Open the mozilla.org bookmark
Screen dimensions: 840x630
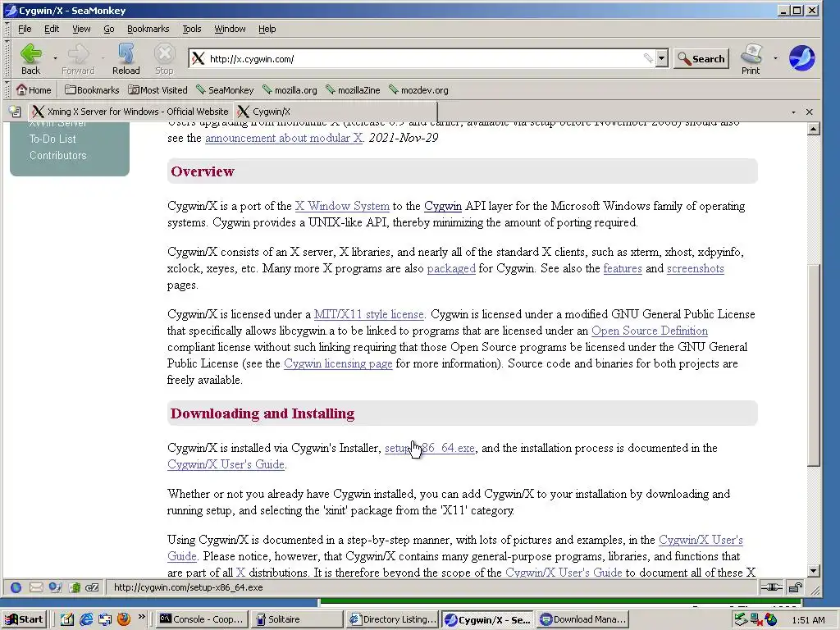coord(290,90)
